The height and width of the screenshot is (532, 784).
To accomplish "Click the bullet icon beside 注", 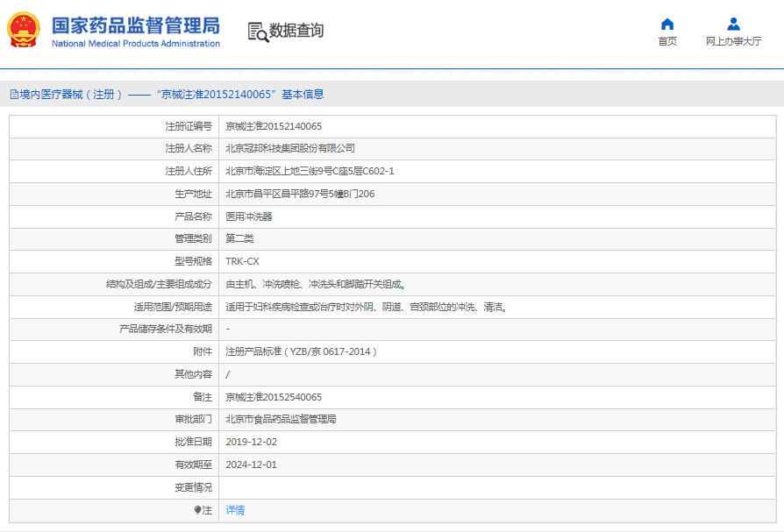I will (197, 510).
